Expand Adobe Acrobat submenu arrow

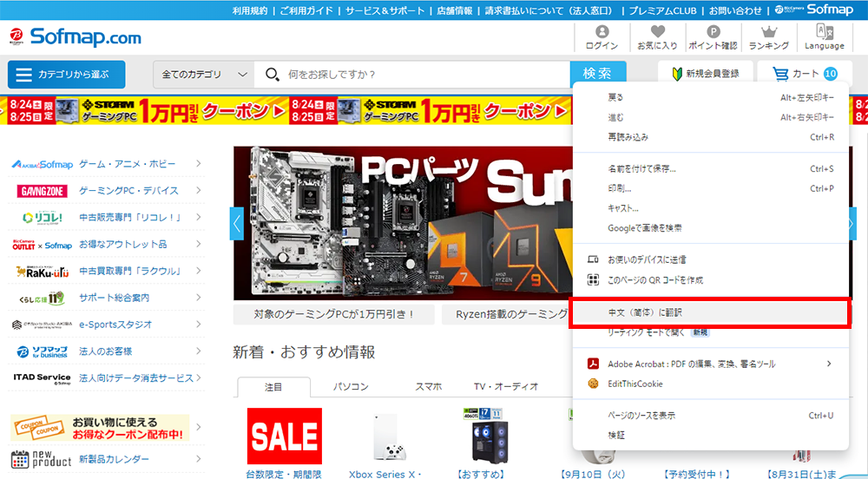[829, 364]
